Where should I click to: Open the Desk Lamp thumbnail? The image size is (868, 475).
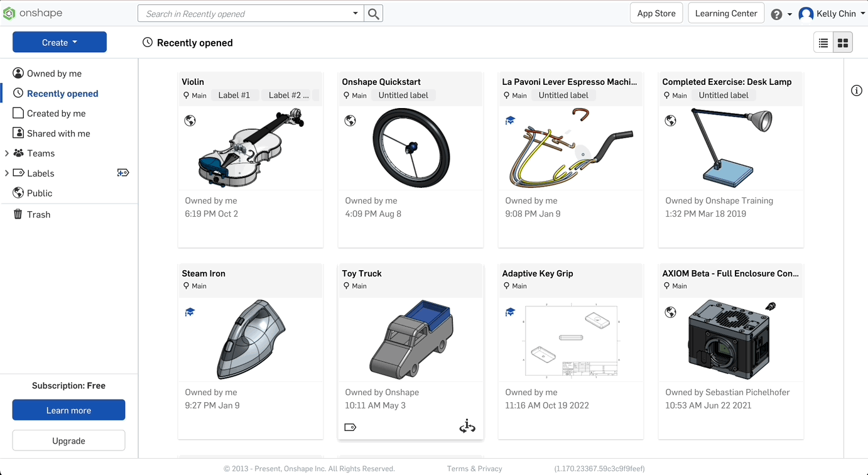731,148
